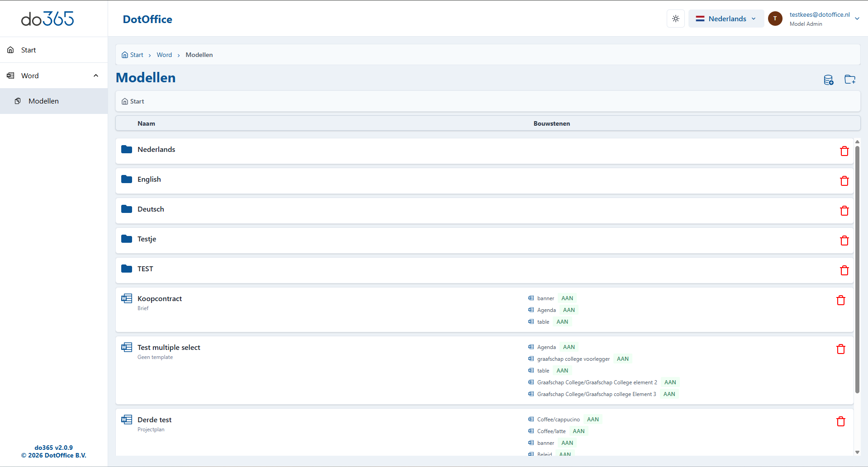The image size is (868, 467).
Task: Click trash icon for Koopcontract model
Action: pos(840,300)
